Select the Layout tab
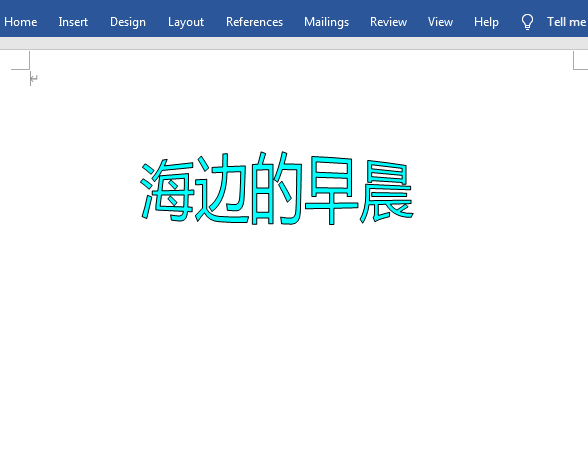Image resolution: width=588 pixels, height=464 pixels. click(x=186, y=22)
